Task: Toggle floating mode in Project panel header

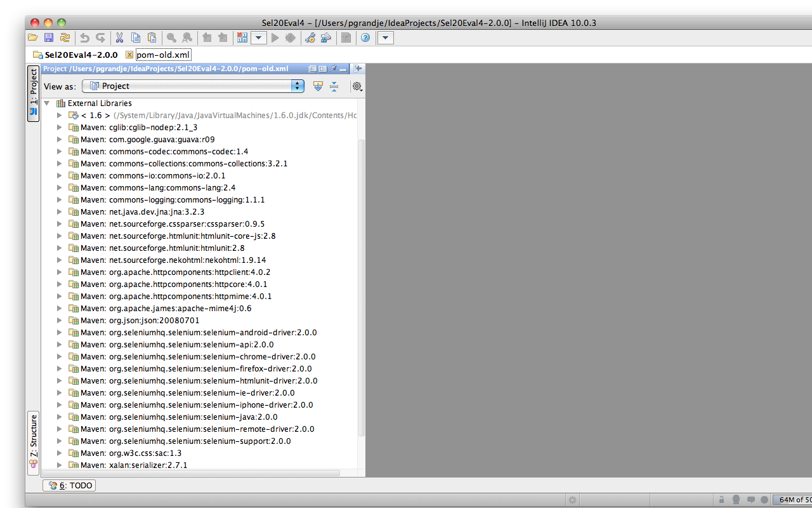Action: pyautogui.click(x=312, y=69)
